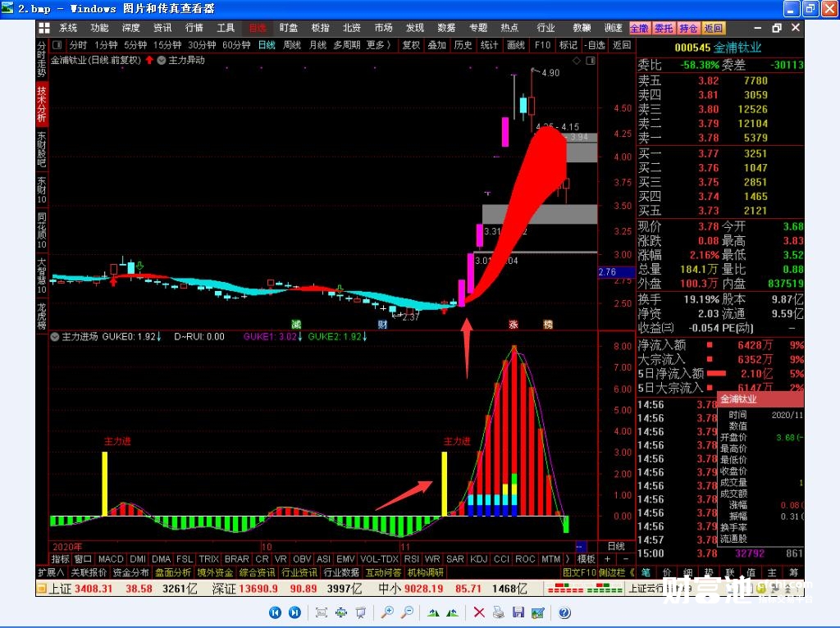This screenshot has height=628, width=840.
Task: Click the panel layout icon left of 分时
Action: tap(57, 45)
